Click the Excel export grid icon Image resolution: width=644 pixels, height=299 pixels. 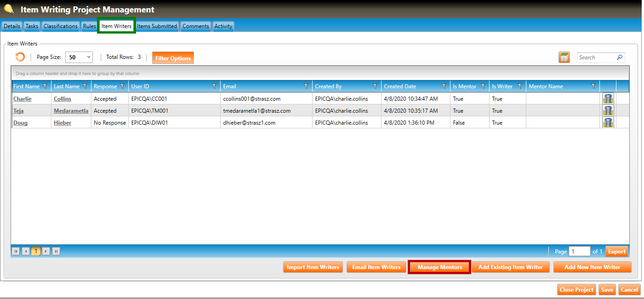(x=564, y=57)
